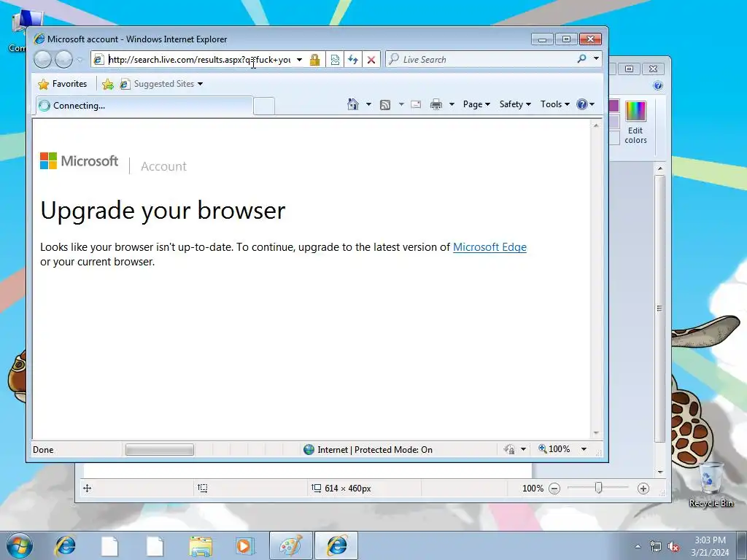Click Paint zoom in plus button
Image resolution: width=747 pixels, height=560 pixels.
[643, 489]
